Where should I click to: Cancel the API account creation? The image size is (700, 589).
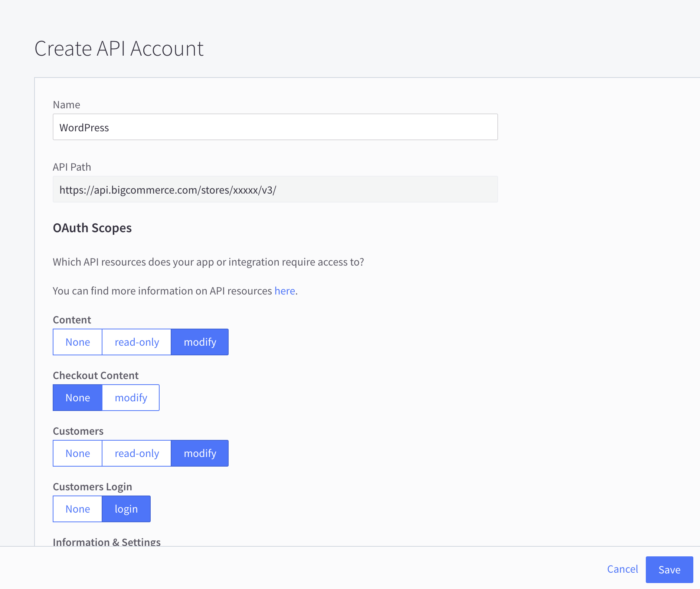pyautogui.click(x=622, y=569)
